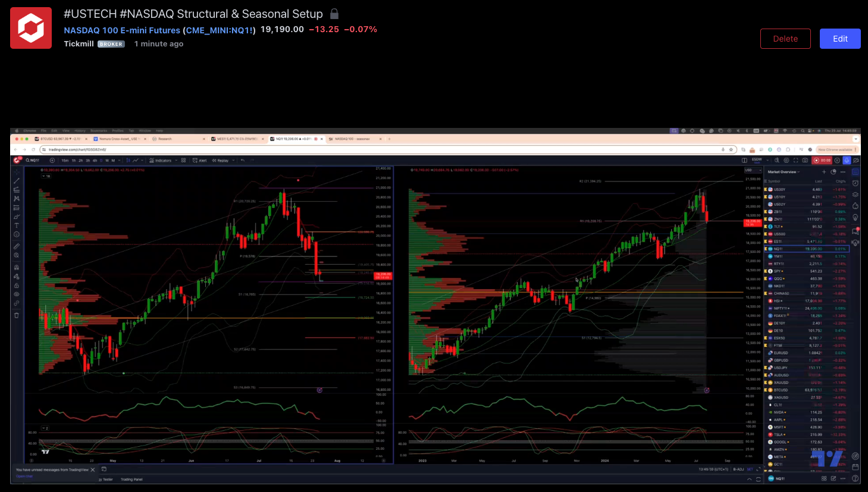Open Market Overview three-dots menu
The image size is (868, 492).
pos(843,172)
